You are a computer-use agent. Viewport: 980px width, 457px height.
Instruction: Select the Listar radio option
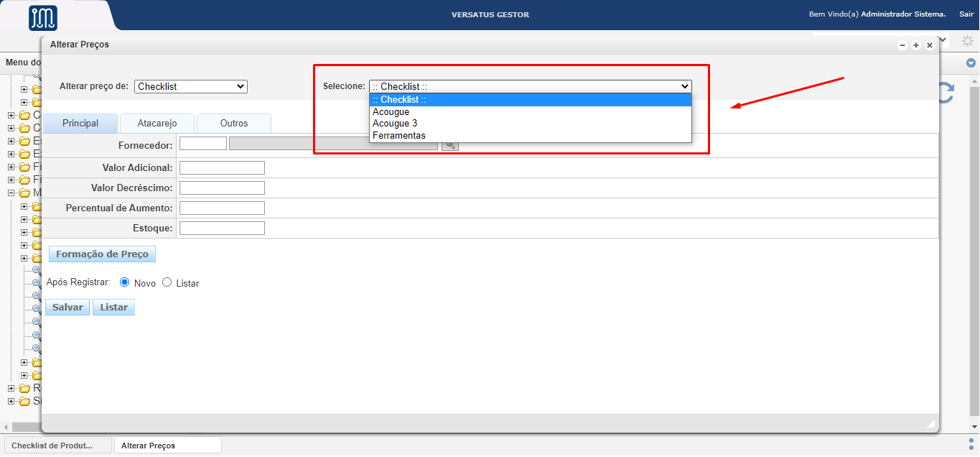coord(167,282)
